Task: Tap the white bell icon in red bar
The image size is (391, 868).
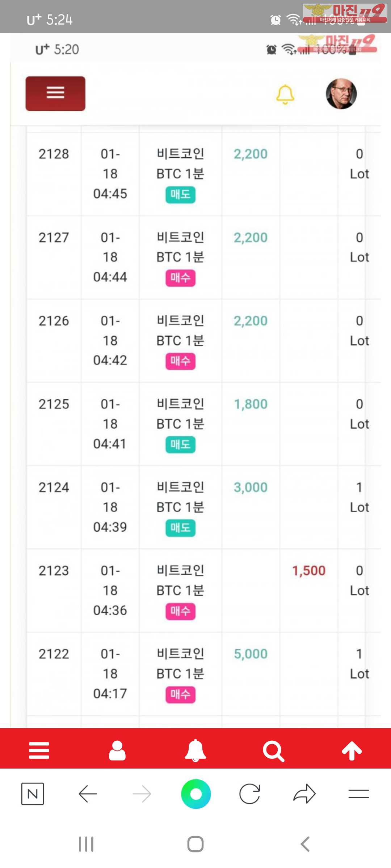Action: click(x=195, y=750)
